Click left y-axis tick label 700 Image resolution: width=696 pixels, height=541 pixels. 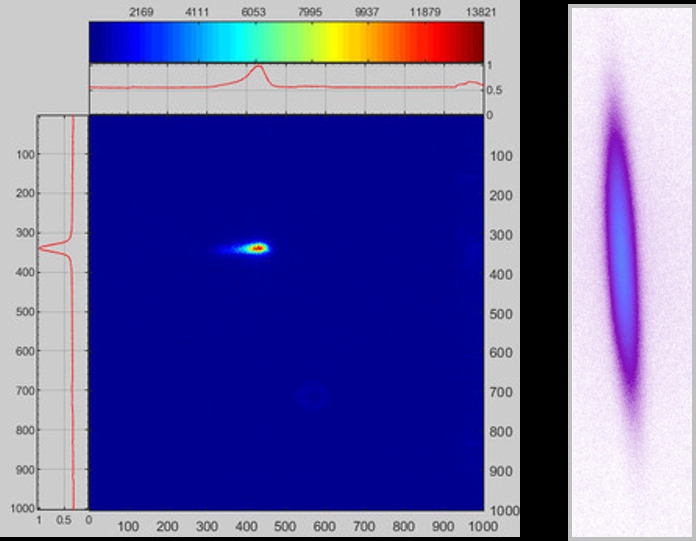point(26,391)
